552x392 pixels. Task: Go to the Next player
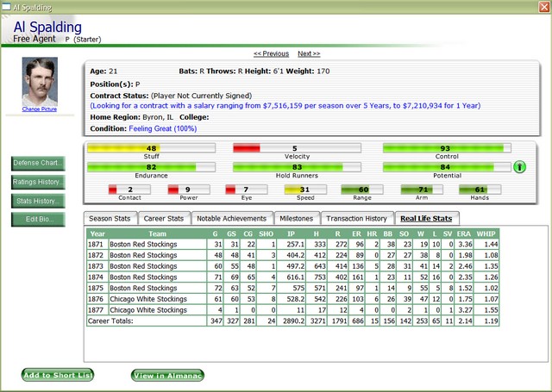[x=309, y=53]
